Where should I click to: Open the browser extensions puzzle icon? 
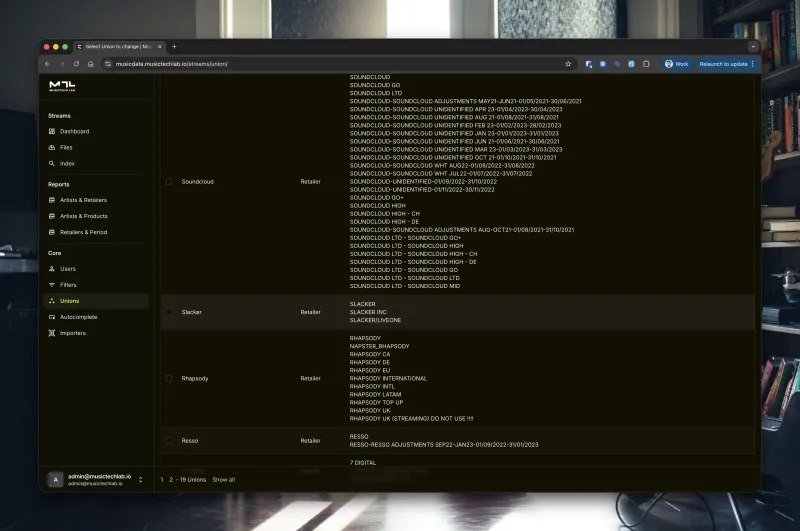pyautogui.click(x=646, y=64)
